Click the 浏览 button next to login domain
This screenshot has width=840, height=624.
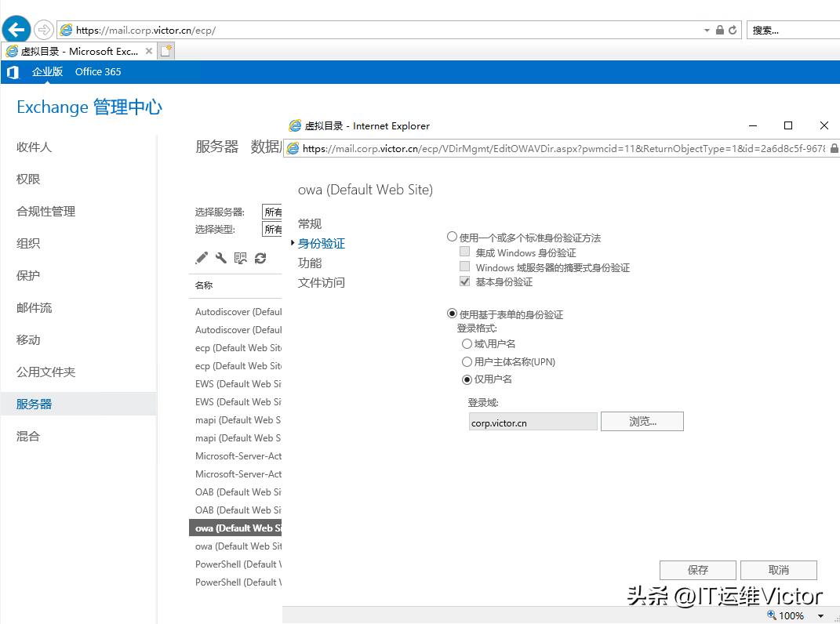click(x=642, y=421)
